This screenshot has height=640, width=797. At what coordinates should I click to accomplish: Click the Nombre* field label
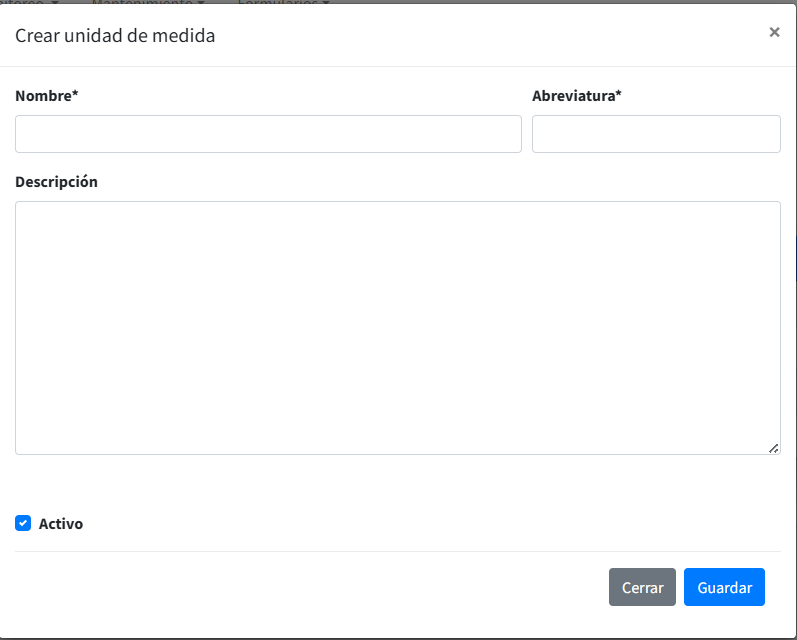[x=47, y=96]
